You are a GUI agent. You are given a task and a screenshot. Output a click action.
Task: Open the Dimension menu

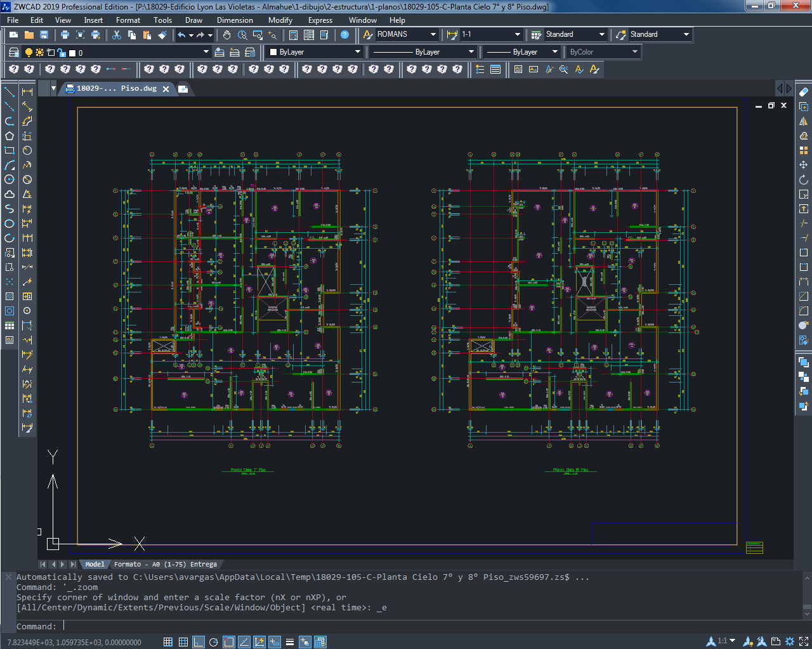click(235, 20)
